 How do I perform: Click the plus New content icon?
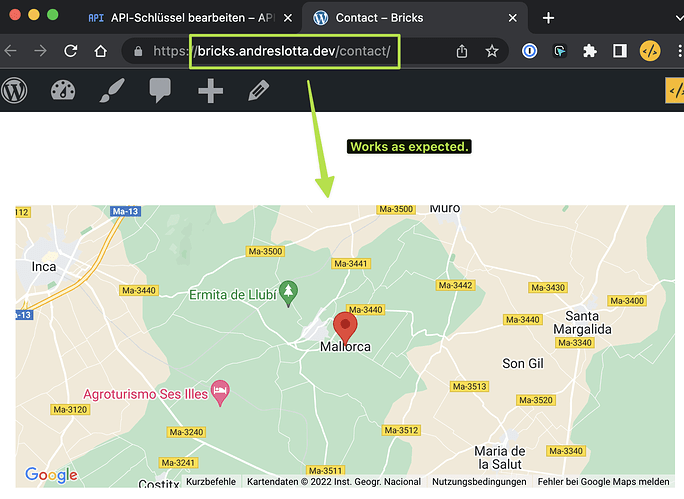pos(210,91)
